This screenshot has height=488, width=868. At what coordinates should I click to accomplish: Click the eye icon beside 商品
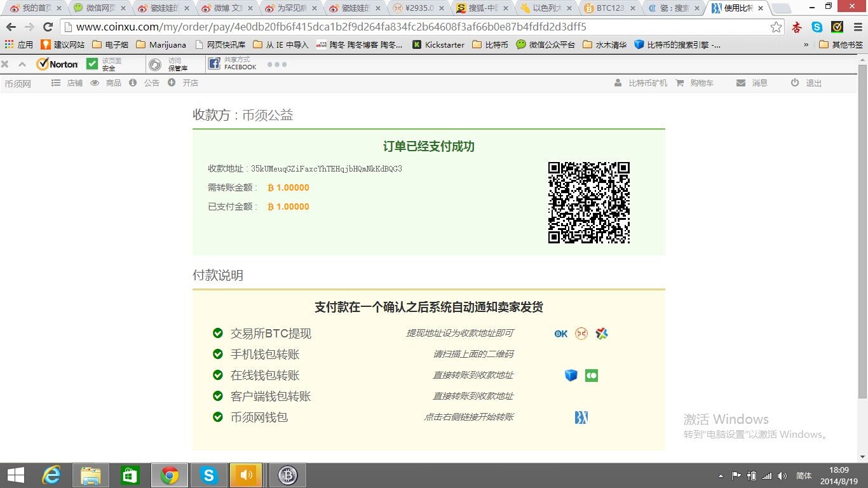(95, 83)
